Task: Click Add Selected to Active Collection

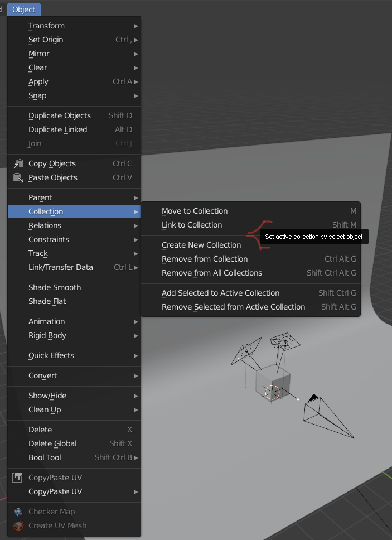Action: [251, 293]
